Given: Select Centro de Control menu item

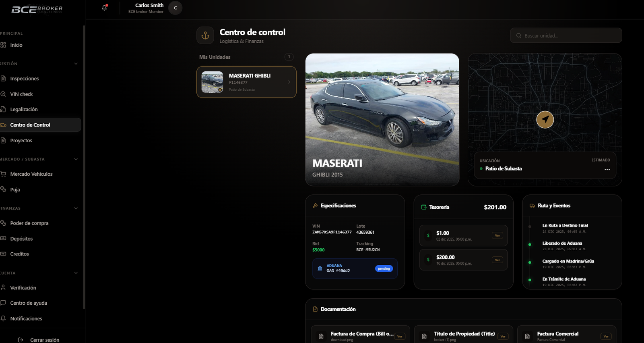Looking at the screenshot, I should point(40,125).
